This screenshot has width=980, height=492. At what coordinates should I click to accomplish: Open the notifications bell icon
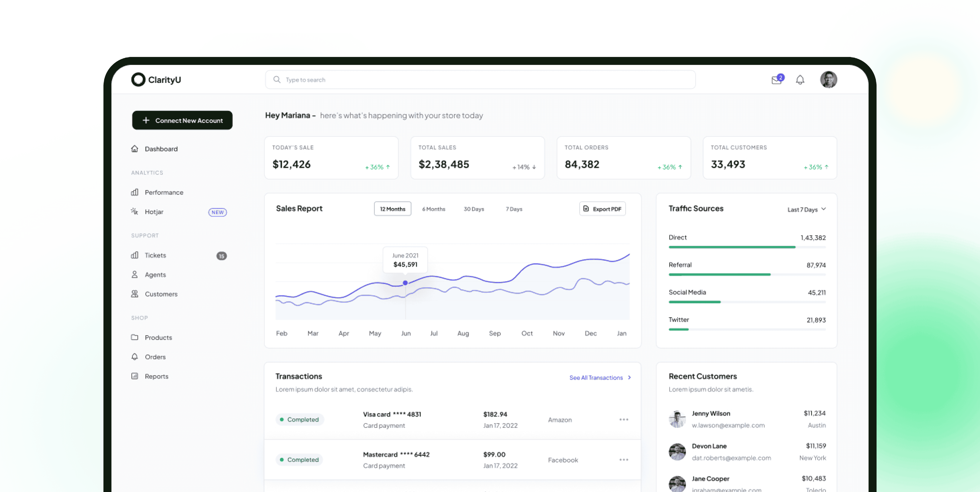click(800, 80)
